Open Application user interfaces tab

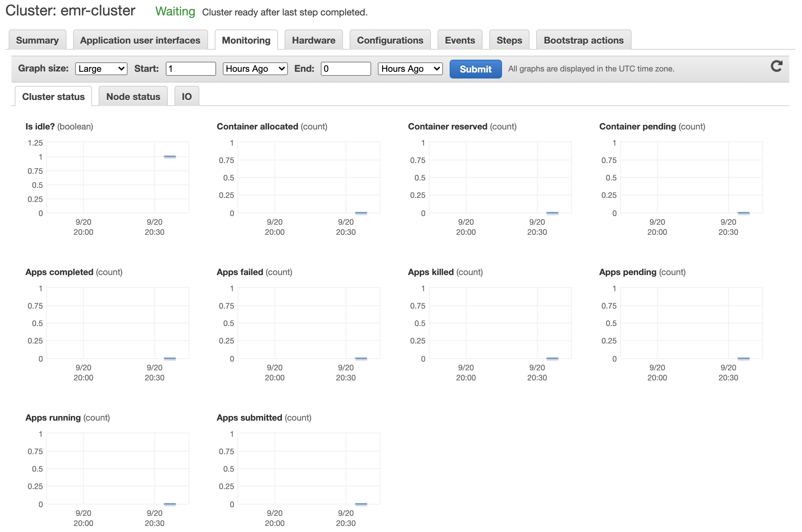[x=140, y=40]
